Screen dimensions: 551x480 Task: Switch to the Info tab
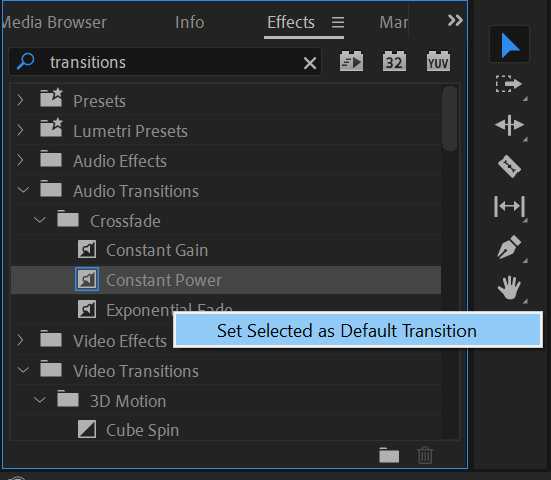coord(189,22)
